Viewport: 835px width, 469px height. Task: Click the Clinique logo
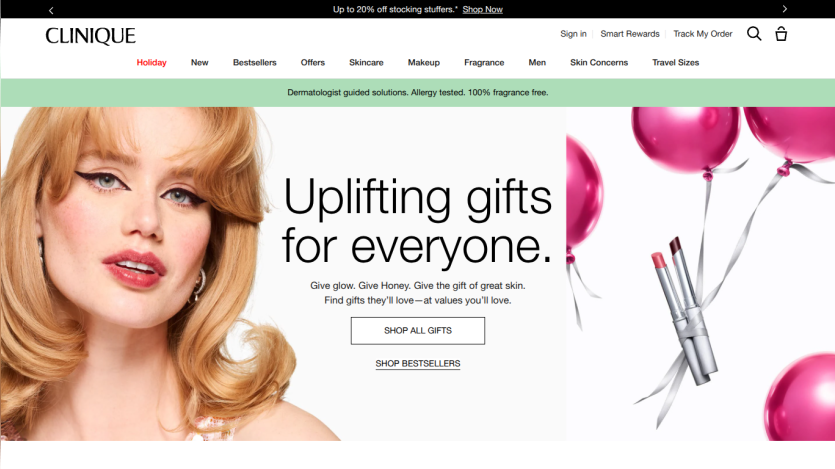91,36
